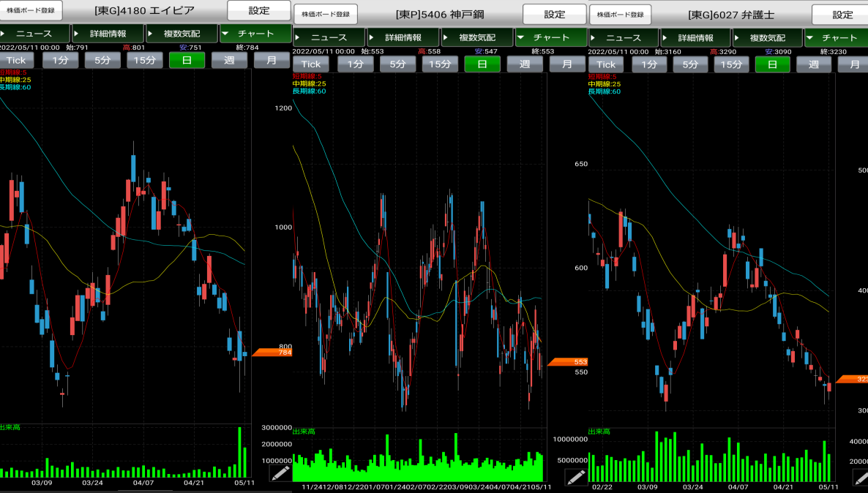Switch エイピア chart to 週 timeframe
868x493 pixels.
[229, 61]
